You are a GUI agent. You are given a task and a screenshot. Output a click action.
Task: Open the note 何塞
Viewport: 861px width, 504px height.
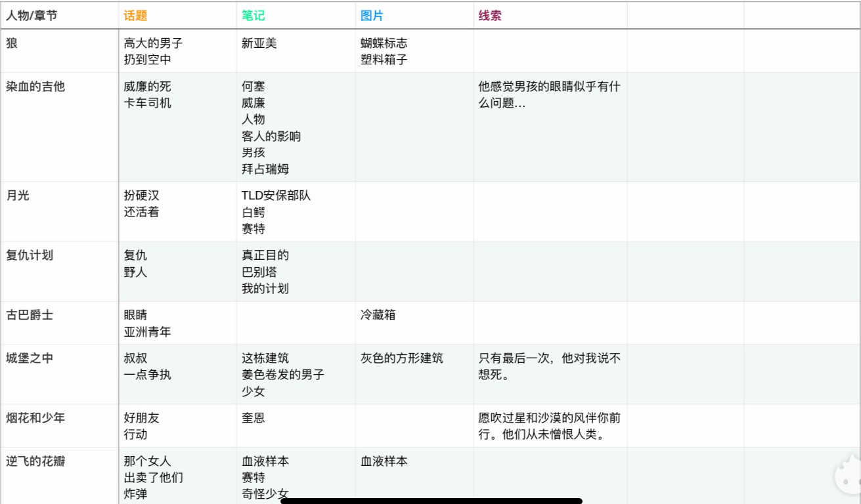[x=254, y=87]
